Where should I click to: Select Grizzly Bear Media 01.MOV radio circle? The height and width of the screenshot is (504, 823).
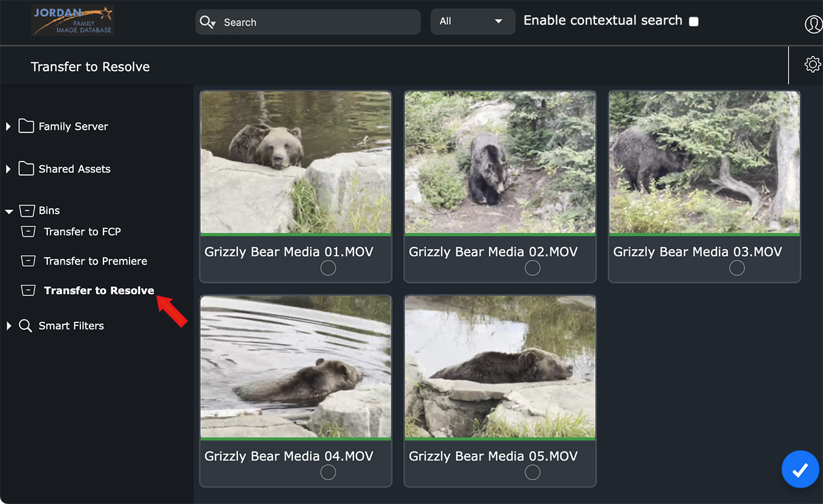coord(328,268)
